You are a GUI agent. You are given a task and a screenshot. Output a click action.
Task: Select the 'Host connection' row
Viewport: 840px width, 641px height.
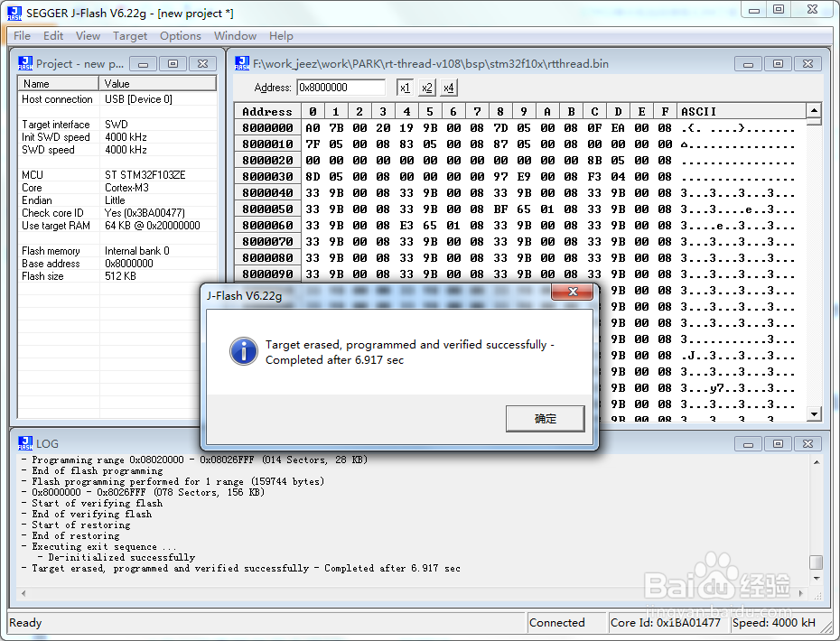point(117,99)
